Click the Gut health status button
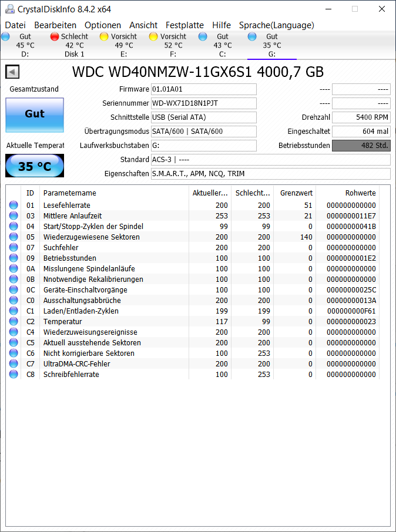The height and width of the screenshot is (532, 396). tap(35, 115)
